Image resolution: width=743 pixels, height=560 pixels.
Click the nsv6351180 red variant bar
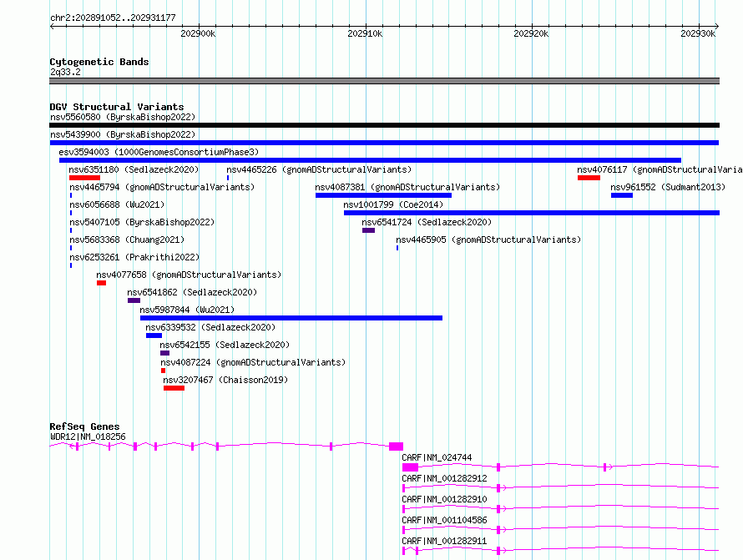click(x=84, y=178)
